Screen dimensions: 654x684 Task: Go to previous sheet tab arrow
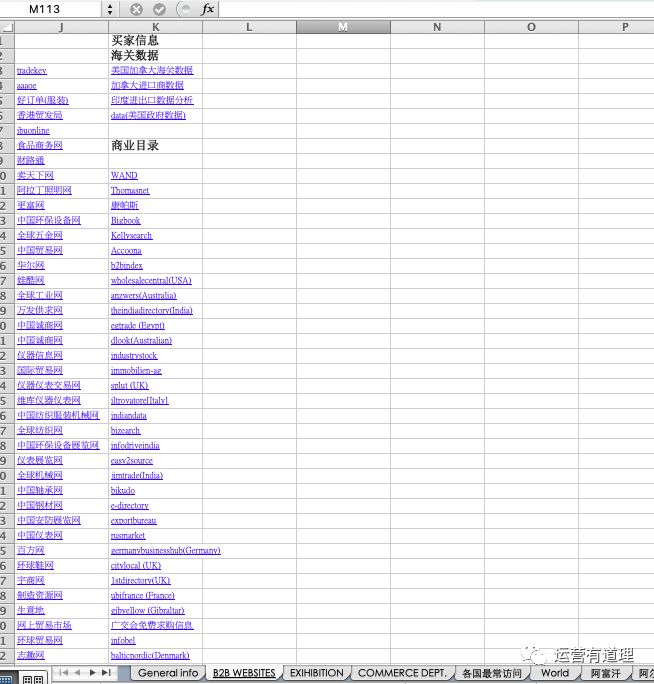[x=77, y=673]
